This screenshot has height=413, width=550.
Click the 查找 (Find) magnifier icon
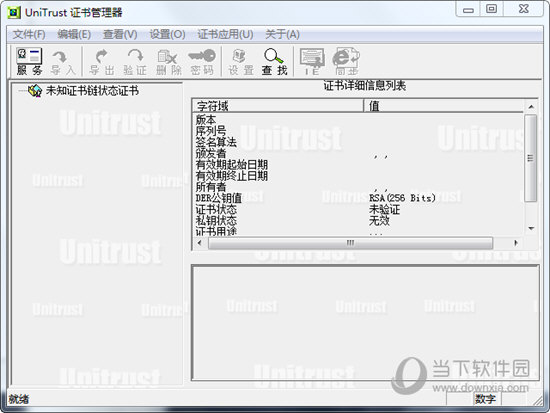(x=274, y=62)
